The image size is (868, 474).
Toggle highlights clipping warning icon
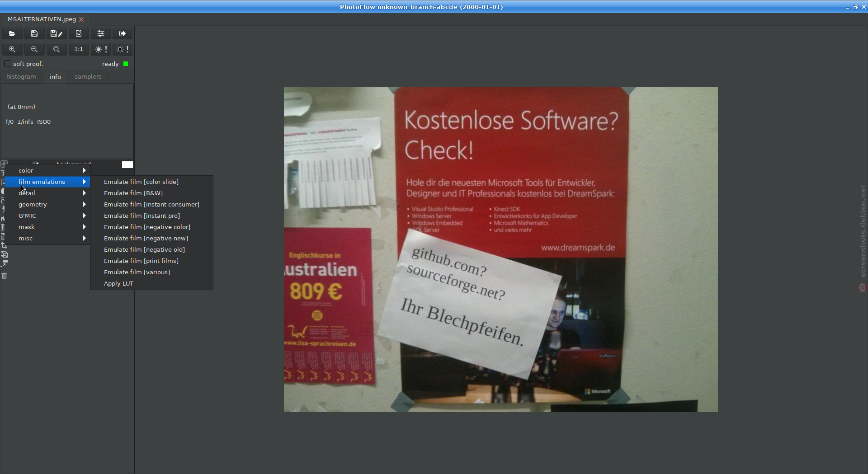pyautogui.click(x=101, y=49)
